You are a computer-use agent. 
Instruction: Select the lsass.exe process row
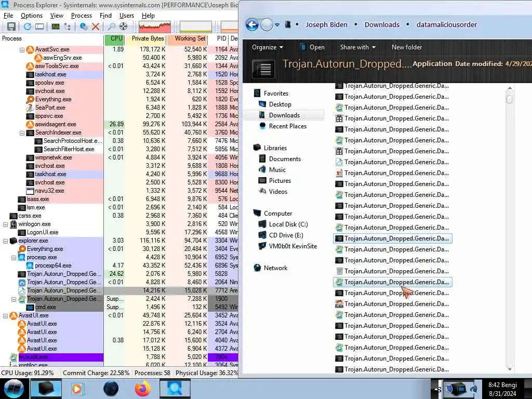click(119, 199)
